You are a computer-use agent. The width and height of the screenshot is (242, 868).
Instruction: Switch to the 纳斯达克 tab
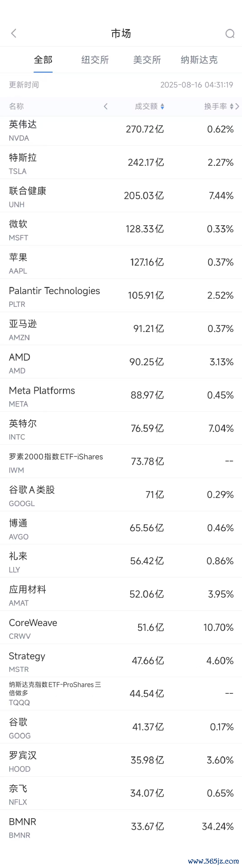tap(199, 60)
